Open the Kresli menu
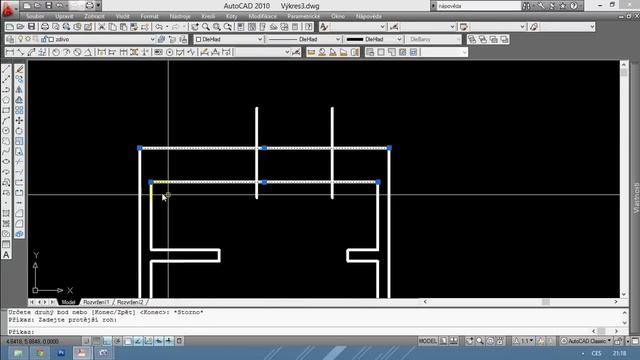Viewport: 640px width, 360px height. 208,16
